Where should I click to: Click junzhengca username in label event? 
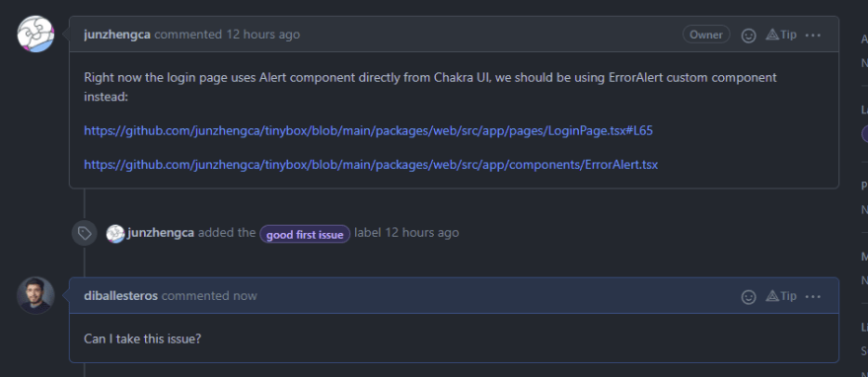161,233
